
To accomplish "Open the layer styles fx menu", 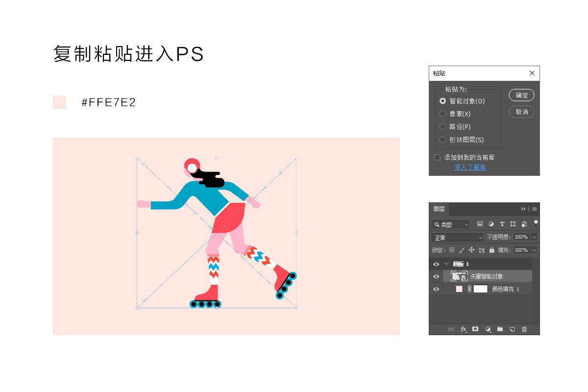I will [463, 329].
